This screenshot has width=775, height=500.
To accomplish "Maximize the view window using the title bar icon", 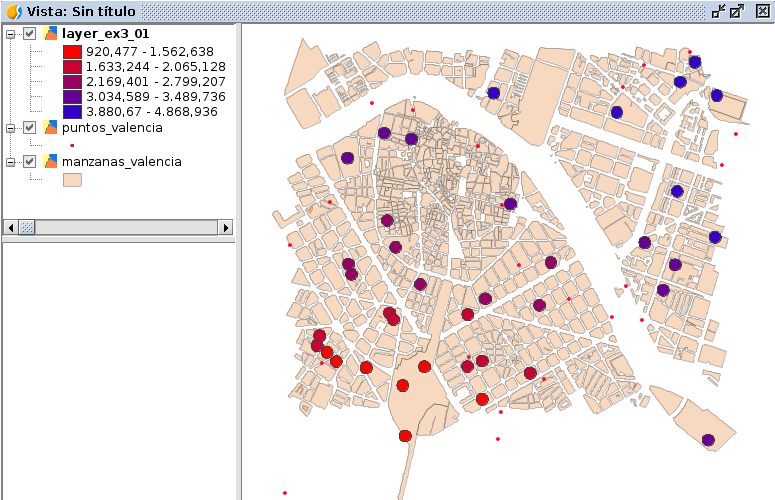I will pyautogui.click(x=737, y=11).
